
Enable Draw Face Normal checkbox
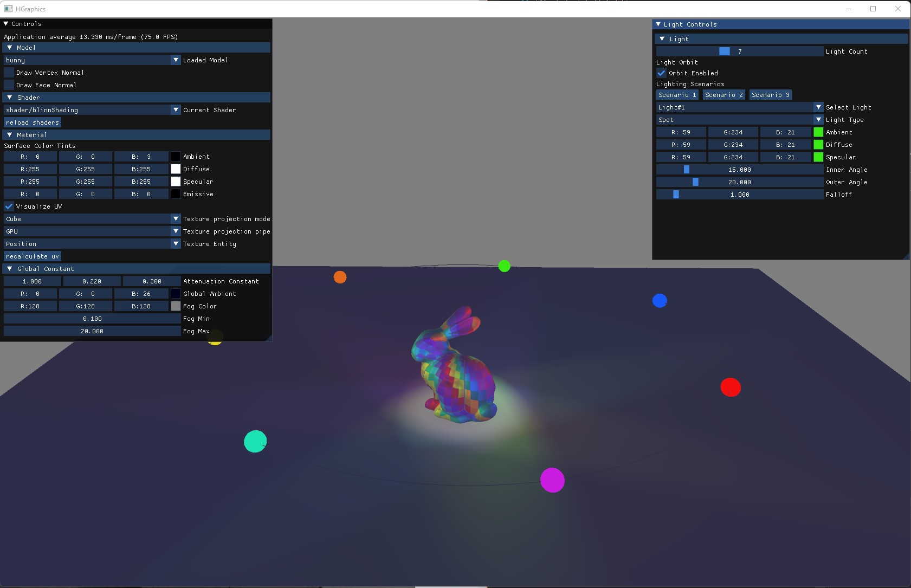pyautogui.click(x=9, y=85)
